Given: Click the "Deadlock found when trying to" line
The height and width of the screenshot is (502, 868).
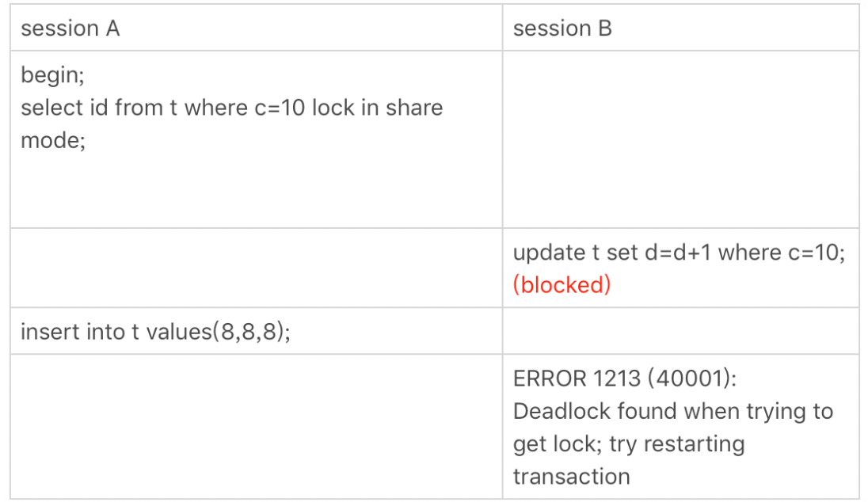Looking at the screenshot, I should [673, 412].
